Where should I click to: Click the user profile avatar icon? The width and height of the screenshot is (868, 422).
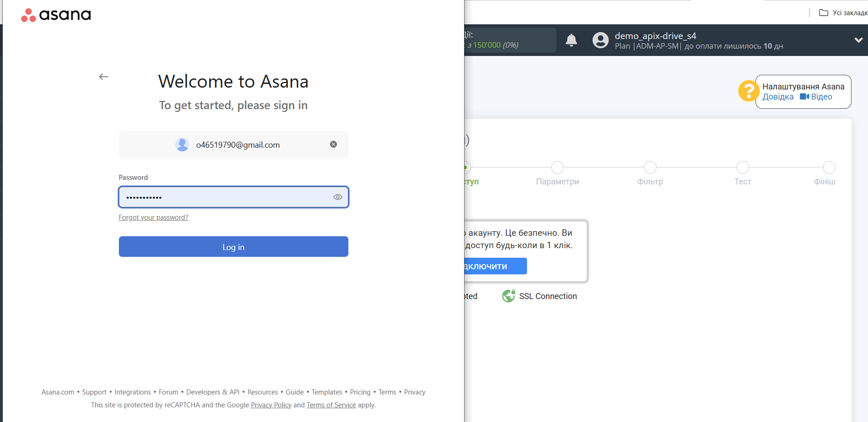point(600,40)
